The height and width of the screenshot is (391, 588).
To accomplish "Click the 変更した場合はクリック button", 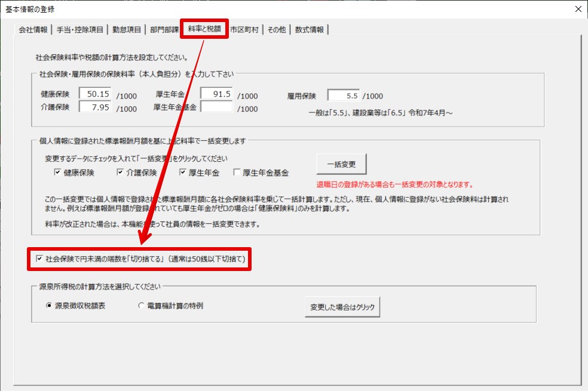I will tap(342, 307).
